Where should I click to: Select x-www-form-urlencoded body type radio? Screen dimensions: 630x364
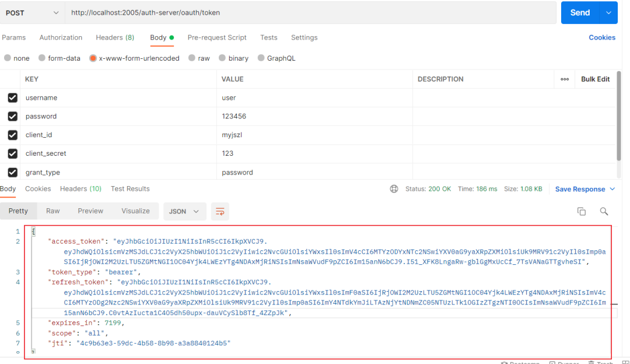93,58
